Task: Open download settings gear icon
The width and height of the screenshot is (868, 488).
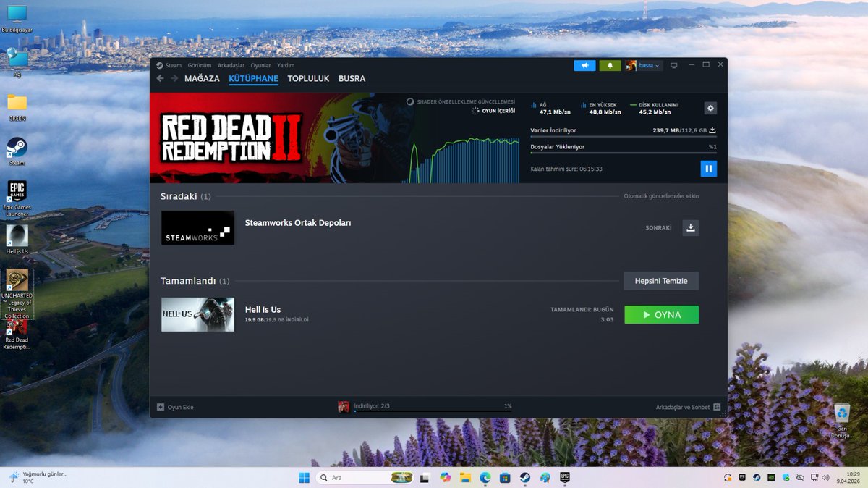Action: 710,108
